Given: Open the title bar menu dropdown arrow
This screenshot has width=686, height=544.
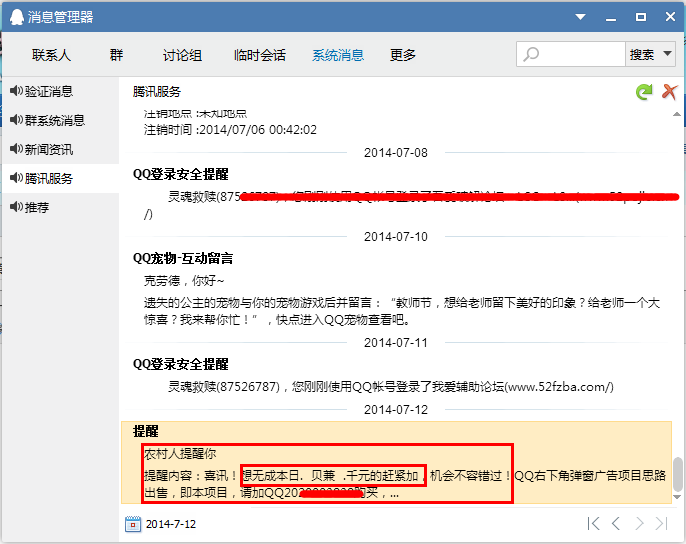Looking at the screenshot, I should coord(578,16).
